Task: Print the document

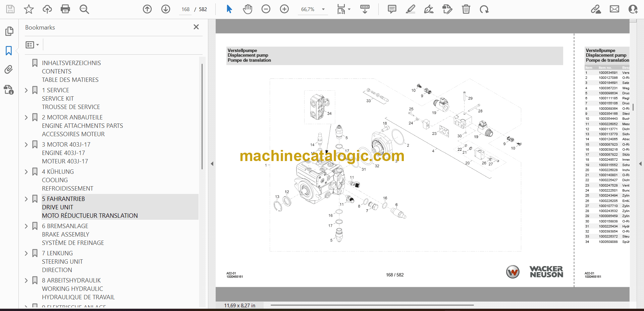Action: [65, 9]
